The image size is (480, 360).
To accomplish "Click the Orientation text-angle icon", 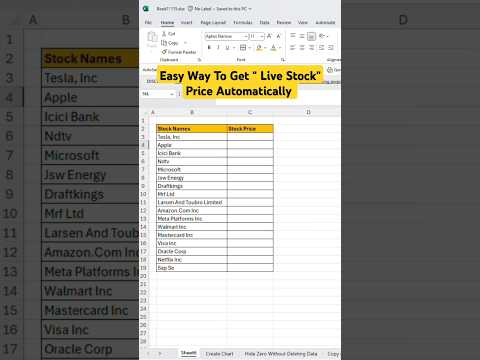I will click(x=322, y=36).
